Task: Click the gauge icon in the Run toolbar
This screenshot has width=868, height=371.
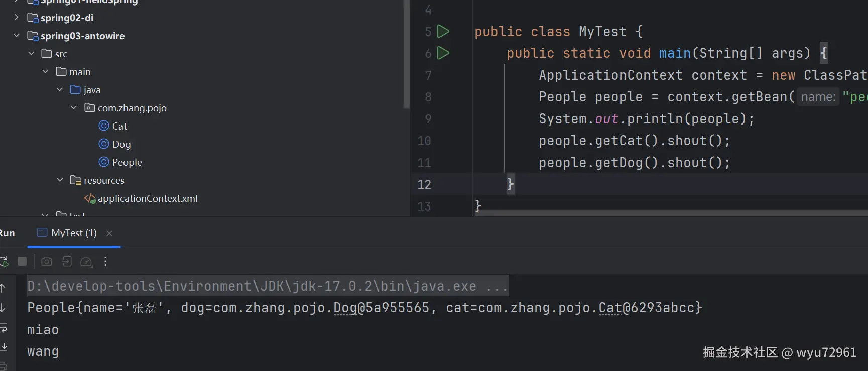Action: (86, 262)
